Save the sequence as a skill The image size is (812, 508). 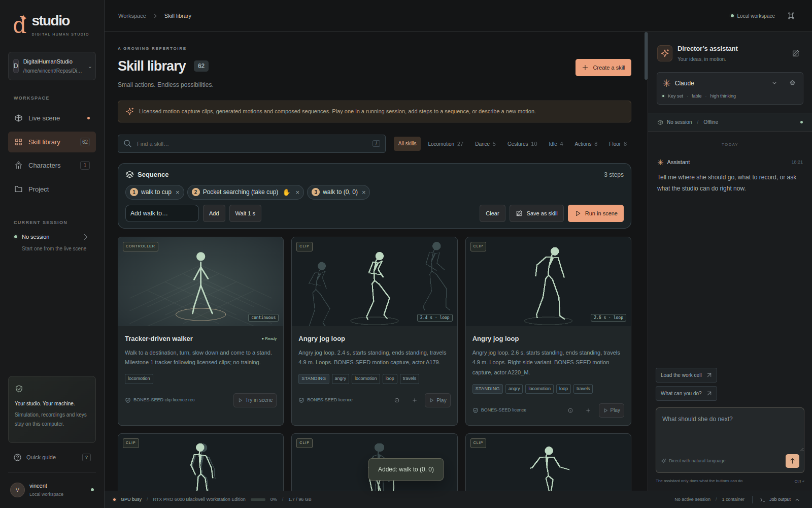536,213
